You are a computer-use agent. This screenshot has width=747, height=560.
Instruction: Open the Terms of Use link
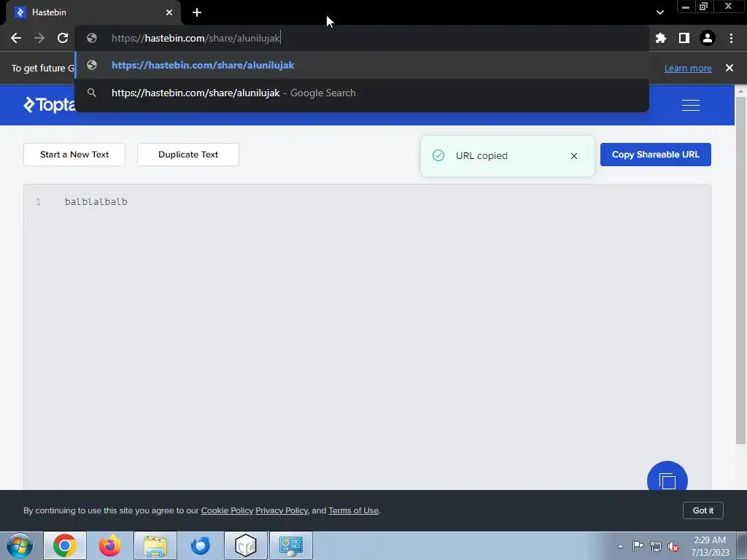tap(354, 510)
